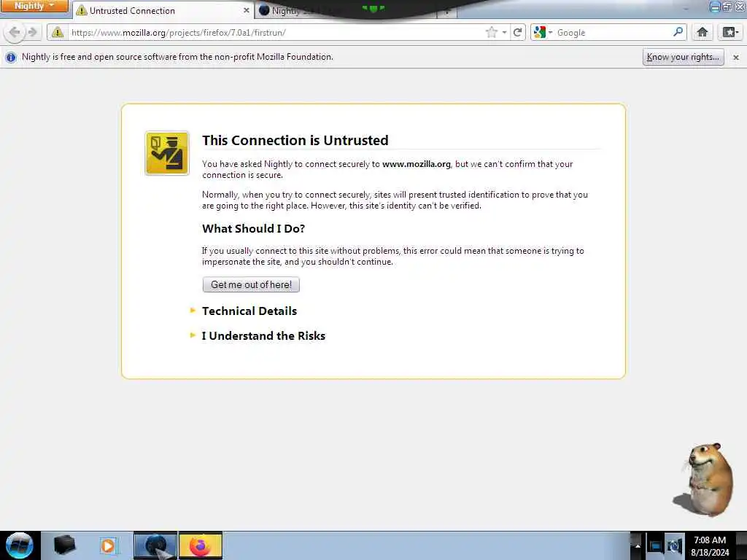Image resolution: width=747 pixels, height=560 pixels.
Task: Click the Know your rights button
Action: coord(683,57)
